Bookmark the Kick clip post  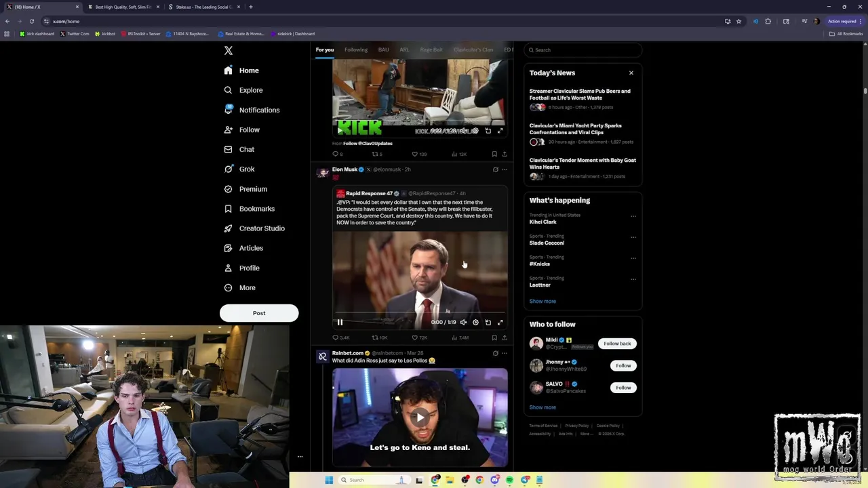494,154
